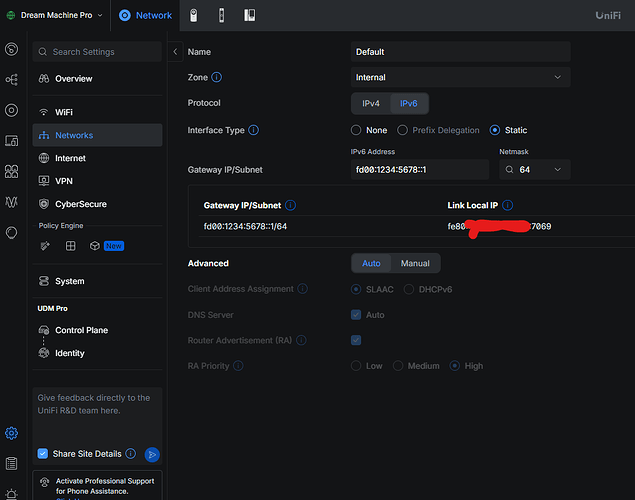Screen dimensions: 635x500
Task: Open the topology icon in left rail
Action: coord(11,80)
